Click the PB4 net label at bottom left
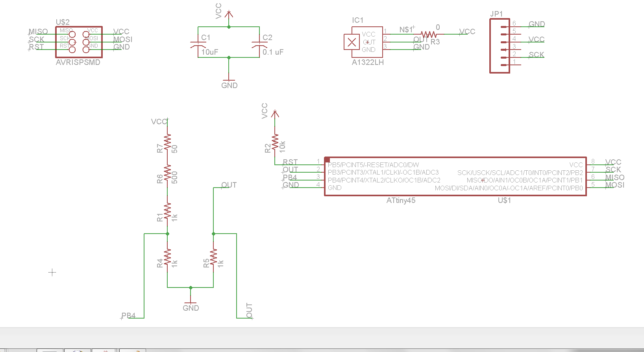Screen dimensions: 644x352 tap(128, 315)
